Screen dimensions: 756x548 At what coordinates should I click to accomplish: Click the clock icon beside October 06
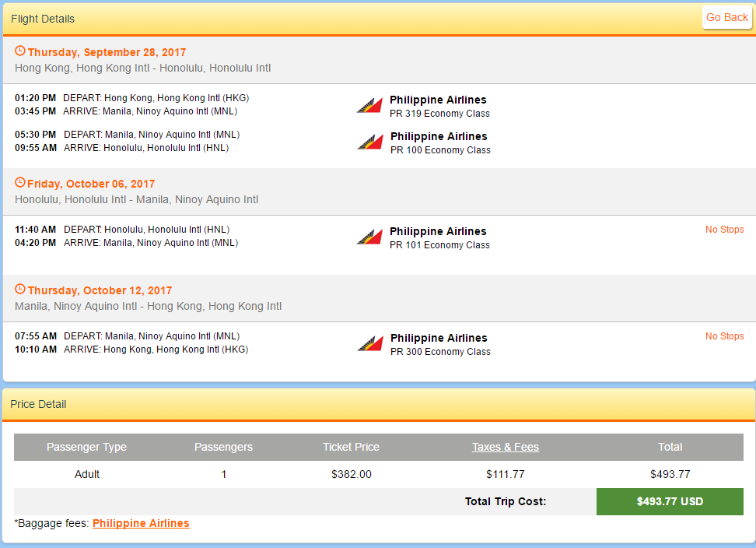coord(19,182)
